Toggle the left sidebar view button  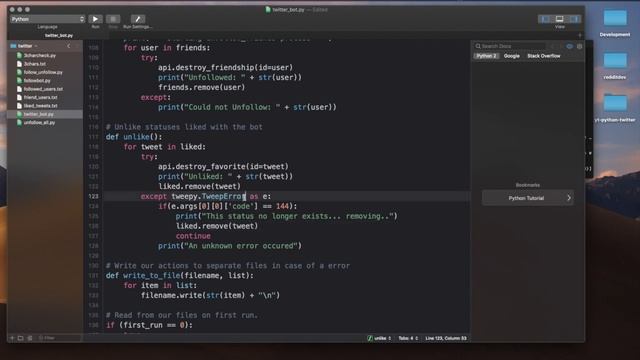pyautogui.click(x=544, y=19)
